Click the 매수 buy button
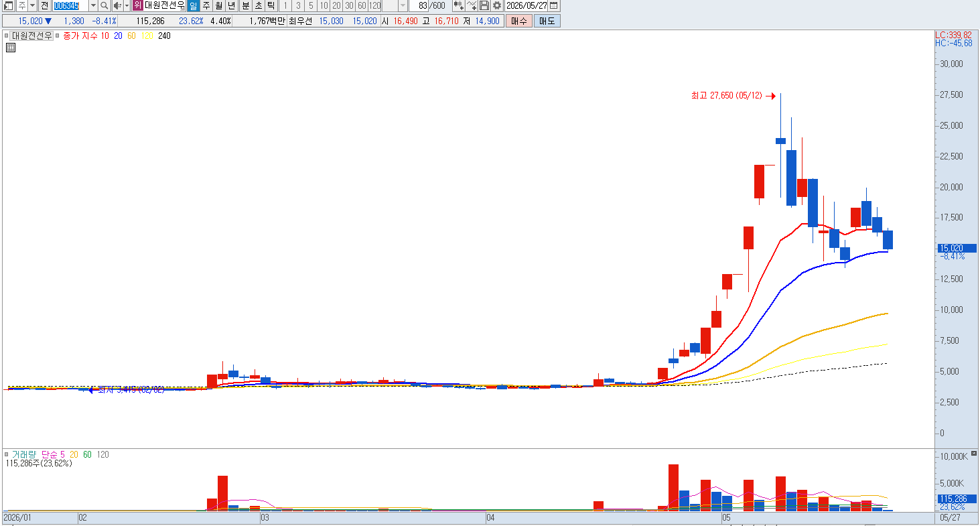 [x=519, y=21]
